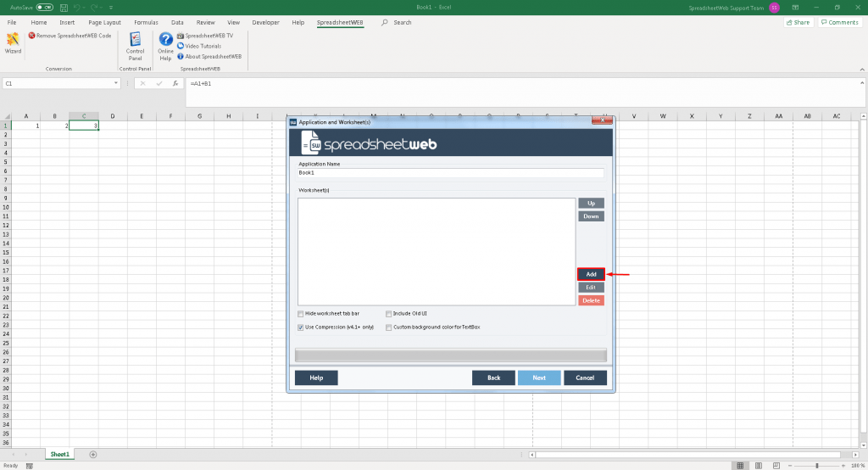The height and width of the screenshot is (470, 868).
Task: Click the Save icon in title bar
Action: (64, 8)
